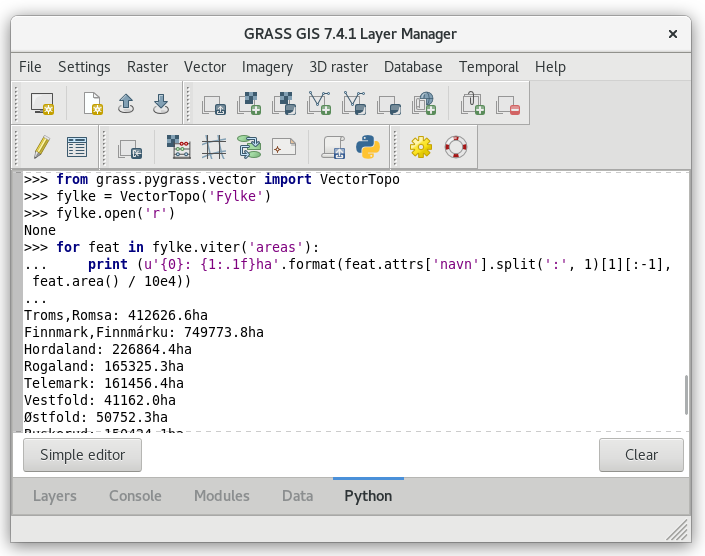Open the raster map calculator
The height and width of the screenshot is (556, 705).
pos(179,147)
